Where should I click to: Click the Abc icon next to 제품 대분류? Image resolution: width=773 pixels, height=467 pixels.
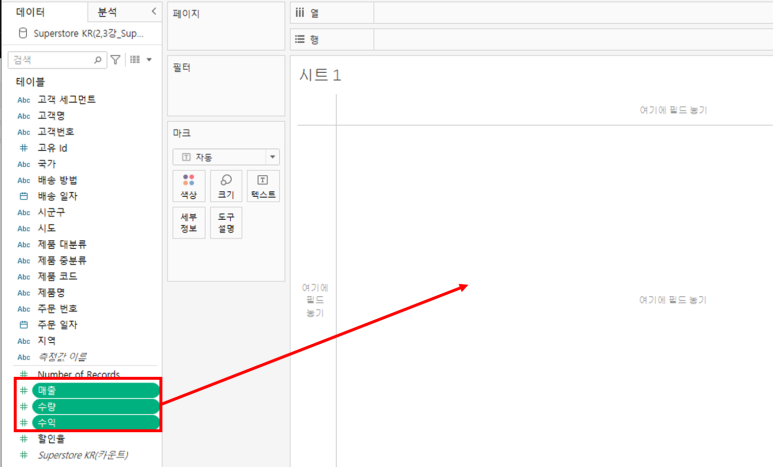(x=24, y=245)
